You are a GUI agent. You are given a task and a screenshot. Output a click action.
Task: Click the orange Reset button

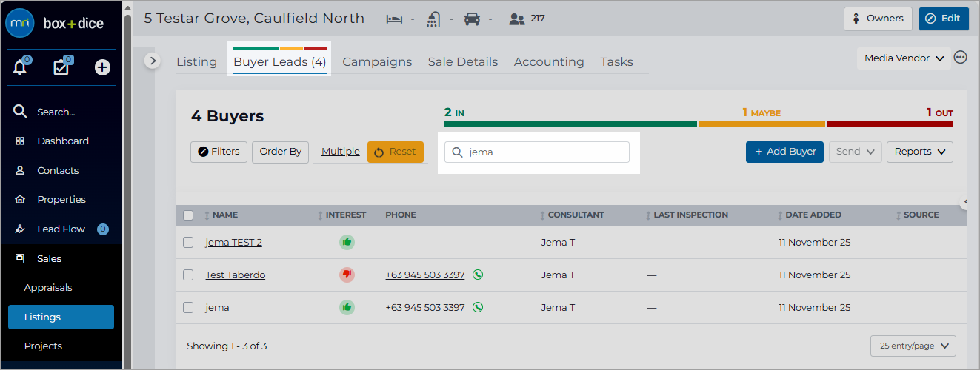click(396, 152)
